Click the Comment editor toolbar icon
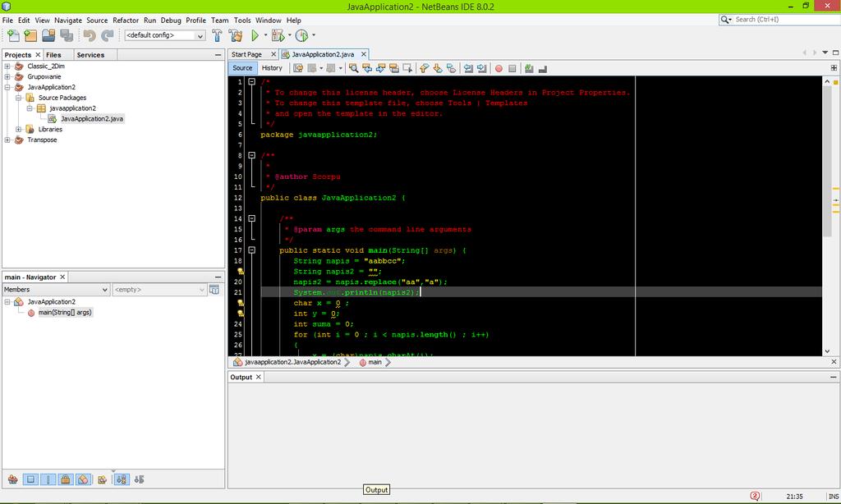841x504 pixels. (x=530, y=68)
